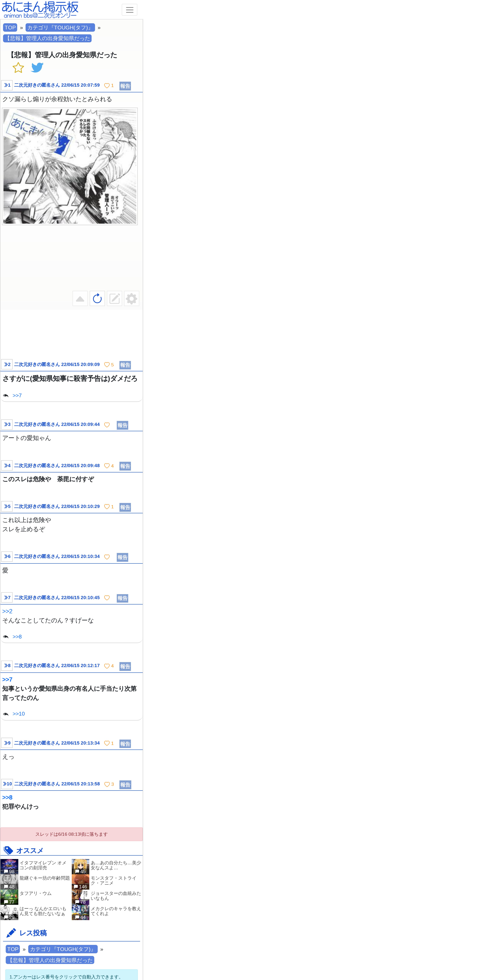Like post 4 with the heart icon

[x=107, y=466]
